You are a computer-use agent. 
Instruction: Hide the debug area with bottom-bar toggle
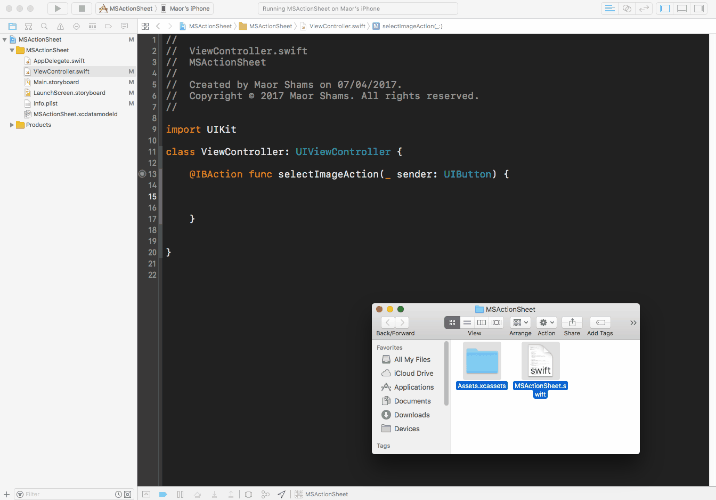point(146,494)
